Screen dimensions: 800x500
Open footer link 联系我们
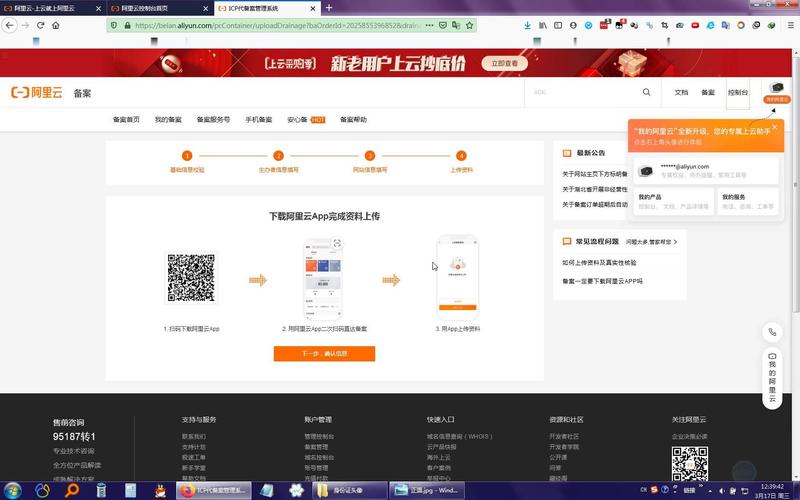(194, 437)
